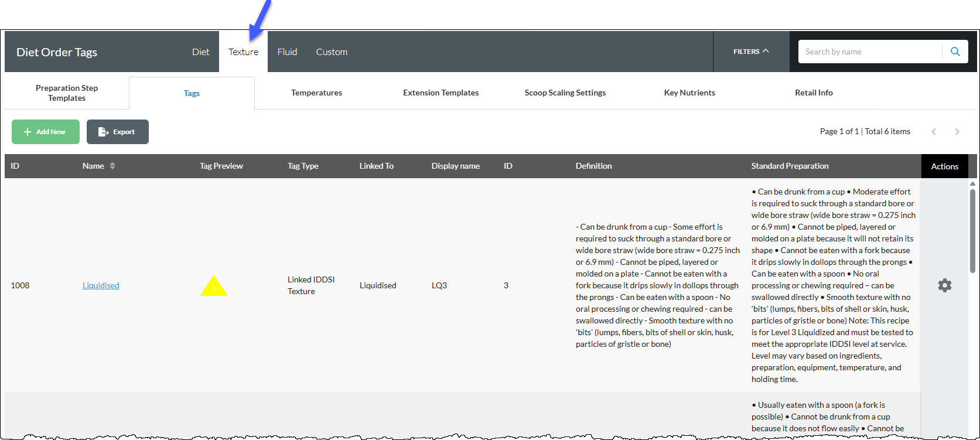Open the Custom tab
The height and width of the screenshot is (440, 980).
click(332, 52)
